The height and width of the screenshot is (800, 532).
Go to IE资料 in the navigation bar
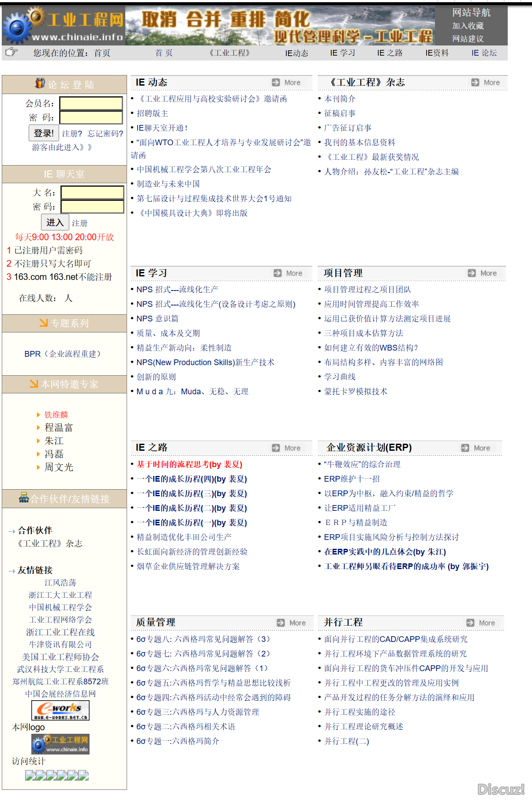point(437,53)
